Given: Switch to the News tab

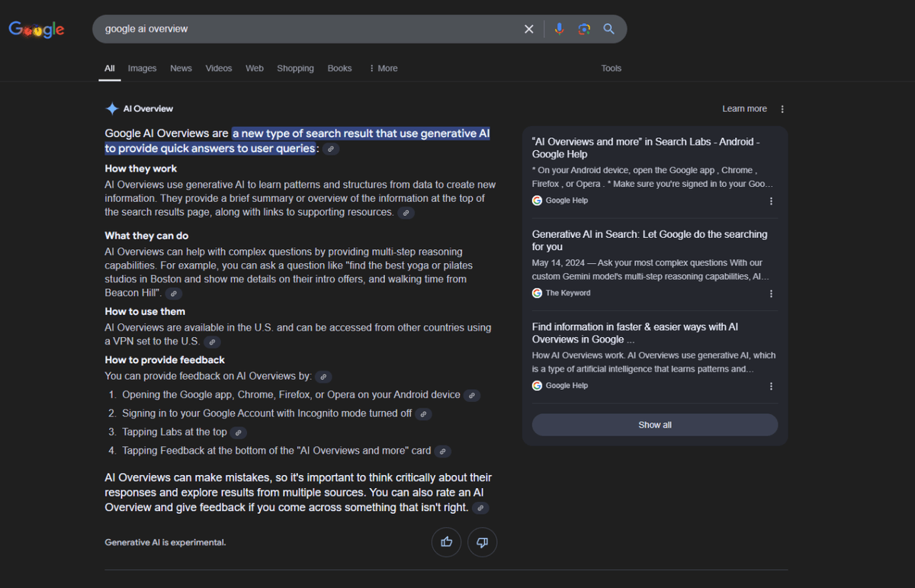Looking at the screenshot, I should [x=181, y=69].
